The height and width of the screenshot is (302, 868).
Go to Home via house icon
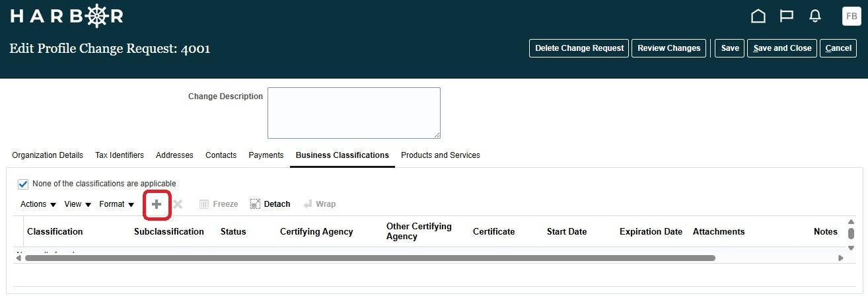[758, 16]
